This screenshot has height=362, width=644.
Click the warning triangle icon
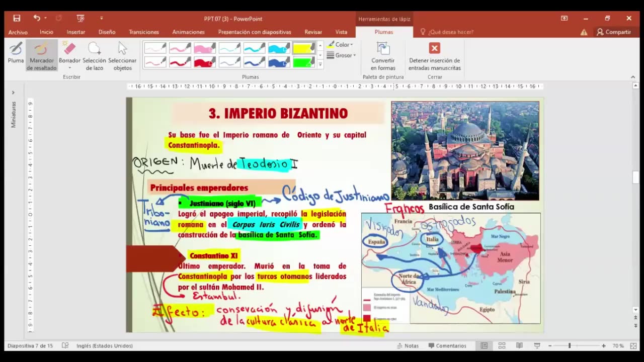click(x=584, y=32)
